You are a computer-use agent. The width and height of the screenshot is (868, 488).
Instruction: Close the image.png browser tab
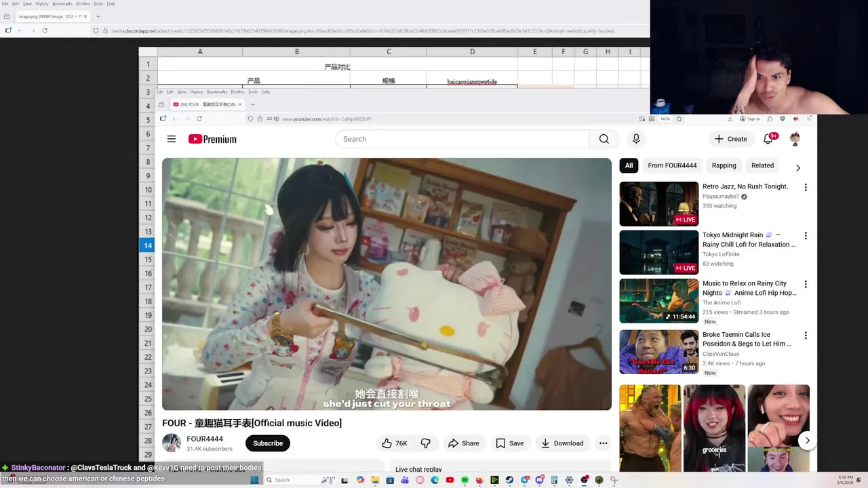click(85, 16)
